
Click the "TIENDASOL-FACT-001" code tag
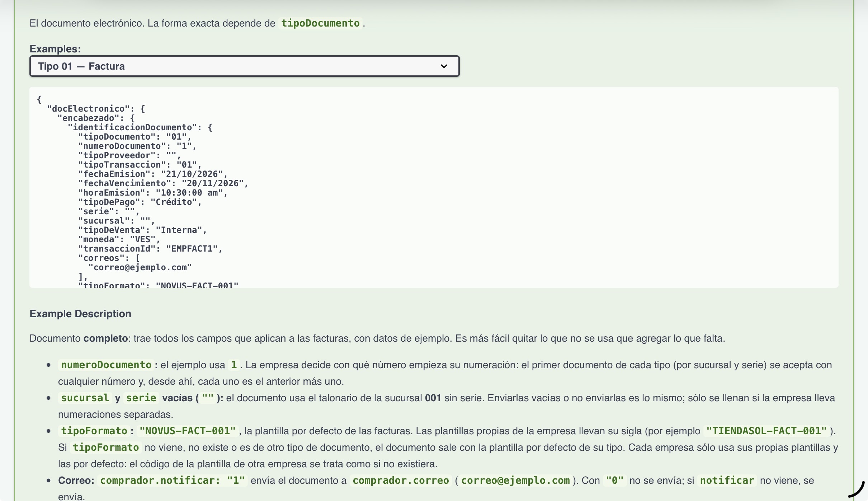coord(766,431)
